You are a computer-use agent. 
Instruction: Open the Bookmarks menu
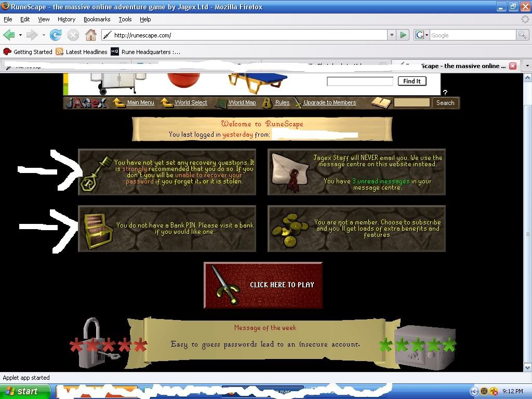97,19
